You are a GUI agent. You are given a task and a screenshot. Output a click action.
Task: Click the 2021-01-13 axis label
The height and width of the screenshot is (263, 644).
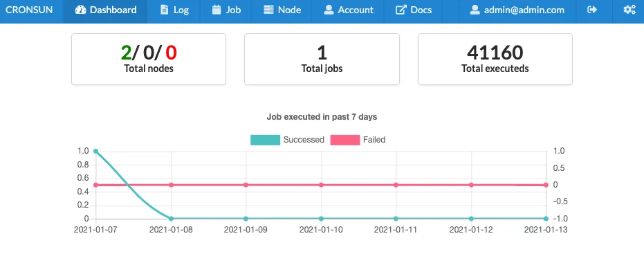click(546, 230)
